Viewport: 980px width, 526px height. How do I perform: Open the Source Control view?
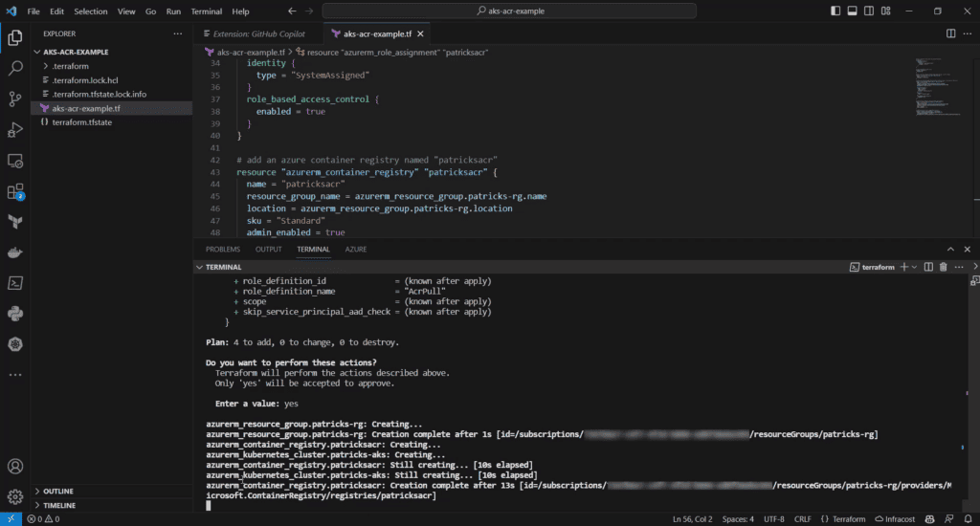[15, 99]
